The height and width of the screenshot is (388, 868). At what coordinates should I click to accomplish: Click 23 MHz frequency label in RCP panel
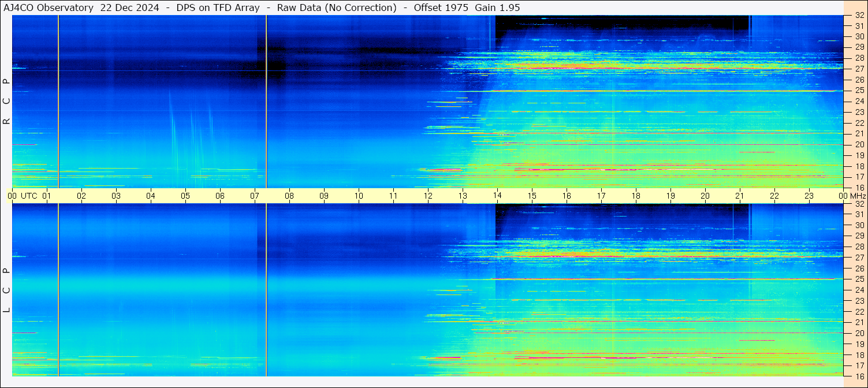coord(859,112)
